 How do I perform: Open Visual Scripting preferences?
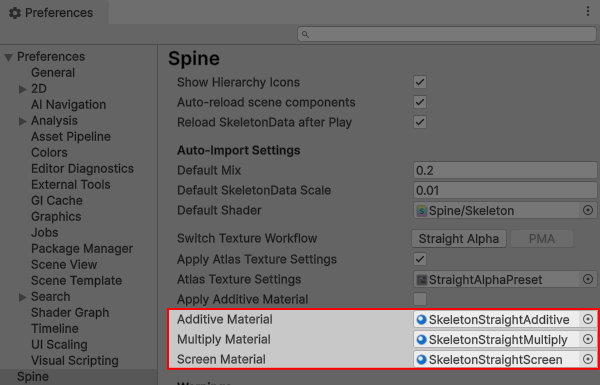click(75, 361)
